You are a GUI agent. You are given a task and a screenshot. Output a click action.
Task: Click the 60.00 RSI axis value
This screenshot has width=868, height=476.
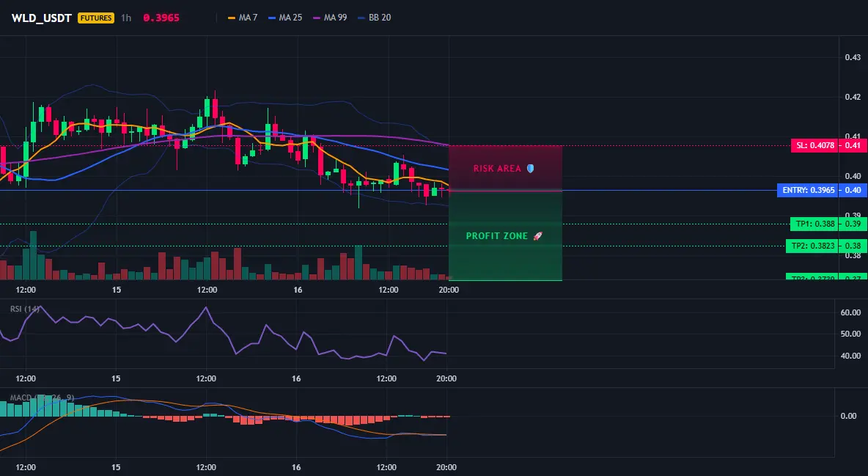[850, 312]
